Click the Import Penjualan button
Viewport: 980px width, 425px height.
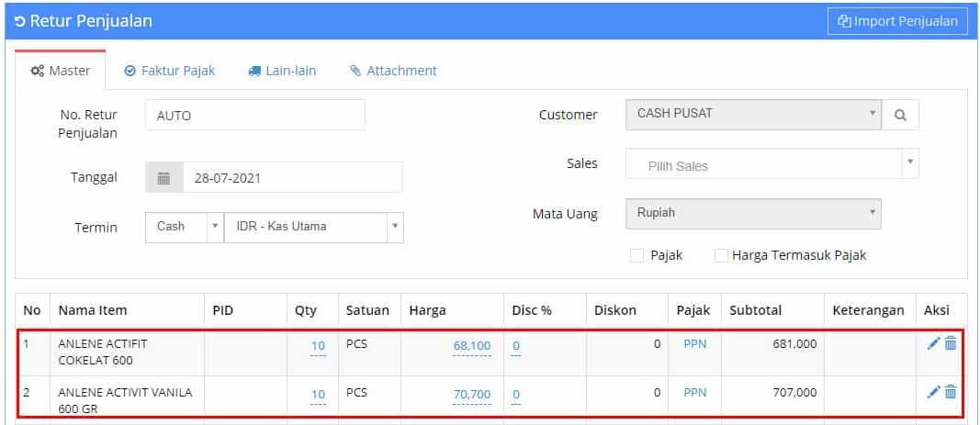point(897,21)
